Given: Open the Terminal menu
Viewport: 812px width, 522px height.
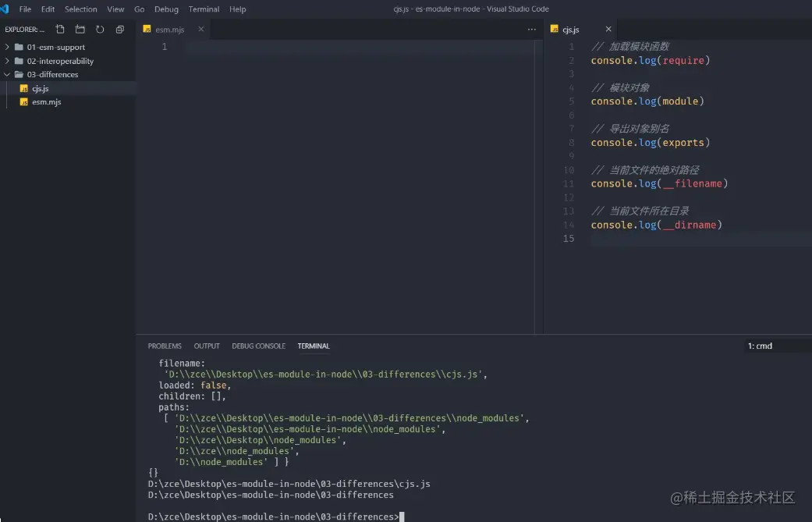Looking at the screenshot, I should (x=204, y=9).
